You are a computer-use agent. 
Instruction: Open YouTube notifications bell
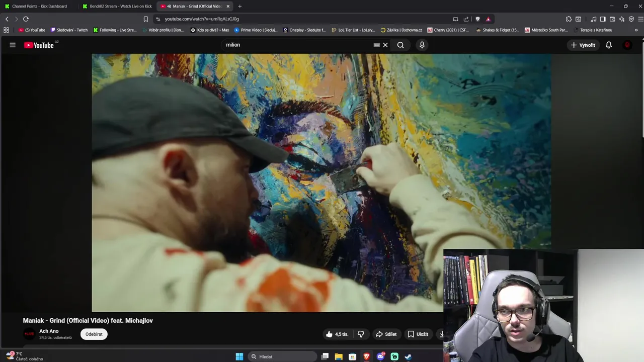(609, 45)
